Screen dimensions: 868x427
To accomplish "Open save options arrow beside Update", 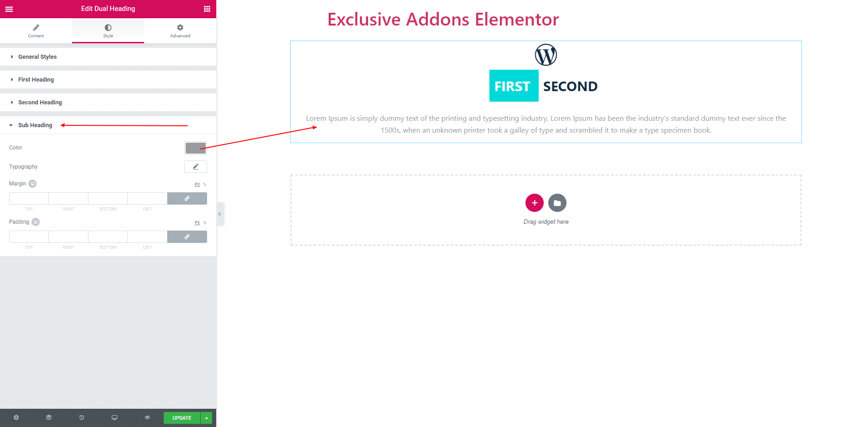I will pos(207,418).
